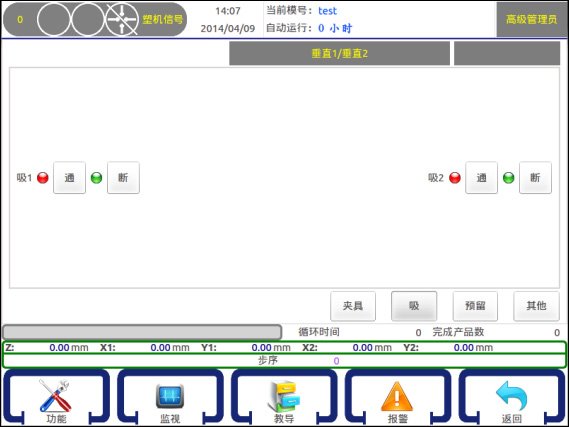Turn off 吸1 with 断 button

123,177
